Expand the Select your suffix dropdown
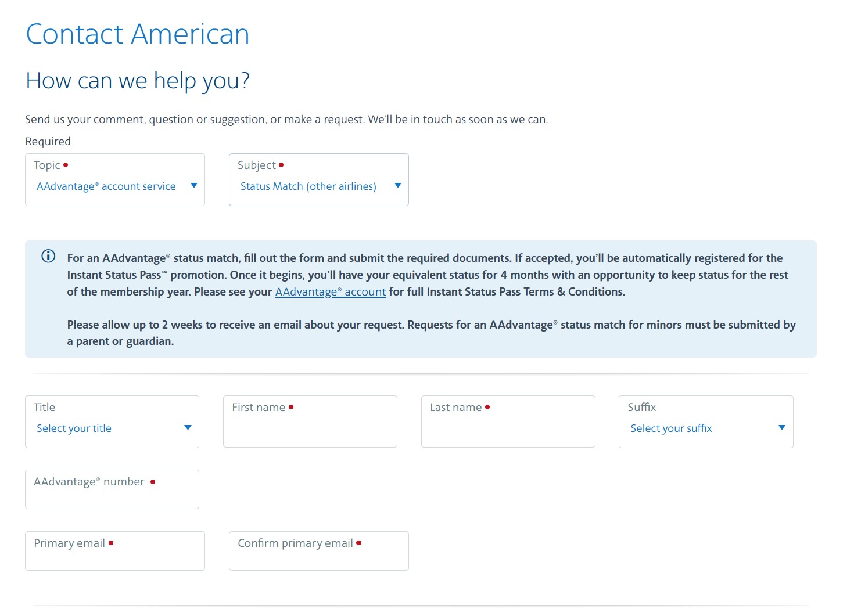 (705, 428)
